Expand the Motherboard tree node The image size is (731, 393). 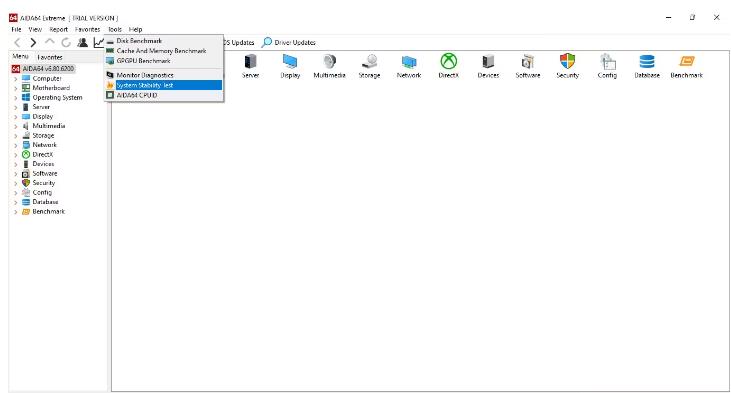(16, 88)
